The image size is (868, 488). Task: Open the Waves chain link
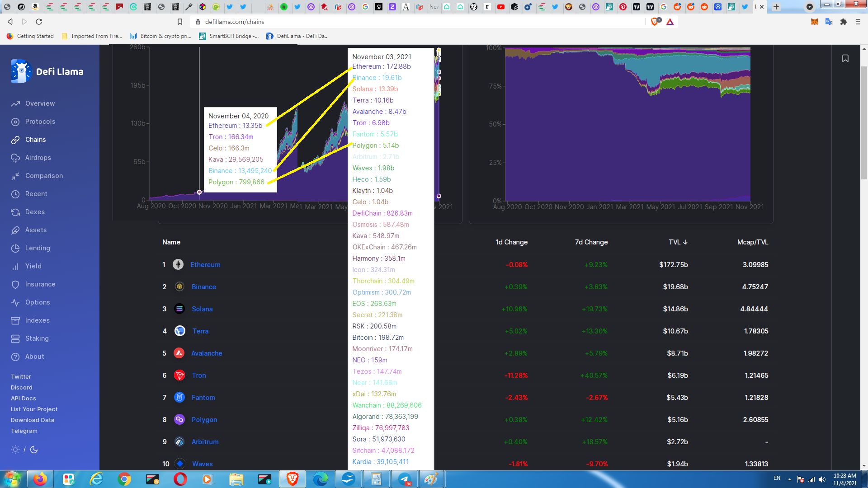[x=203, y=464]
